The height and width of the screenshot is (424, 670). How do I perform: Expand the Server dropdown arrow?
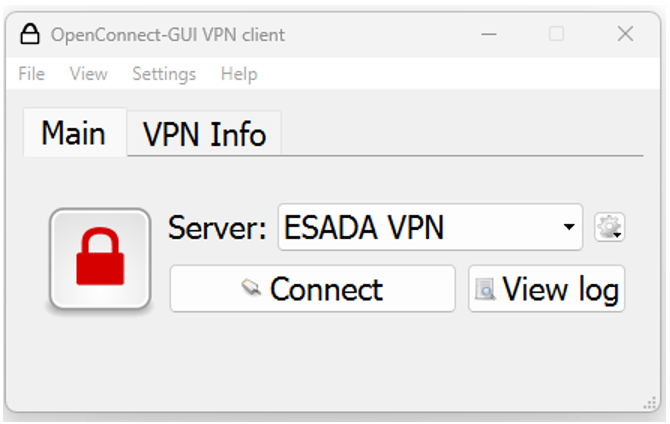pos(569,228)
